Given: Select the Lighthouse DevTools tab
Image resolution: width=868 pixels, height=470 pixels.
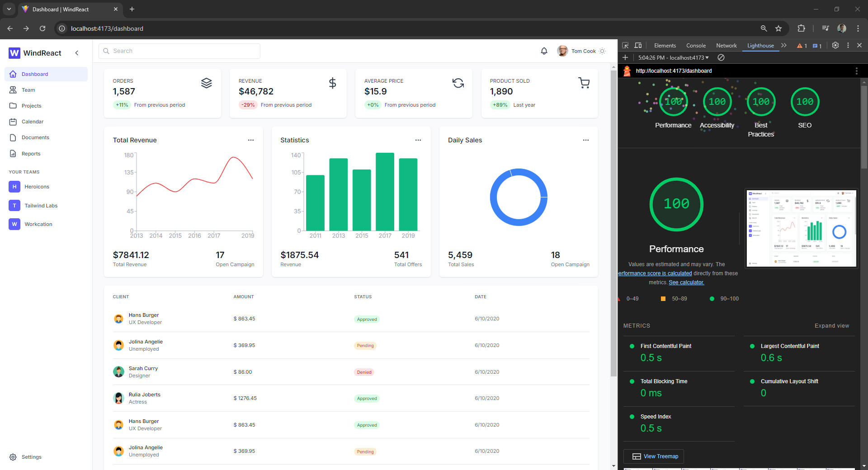Looking at the screenshot, I should (760, 46).
